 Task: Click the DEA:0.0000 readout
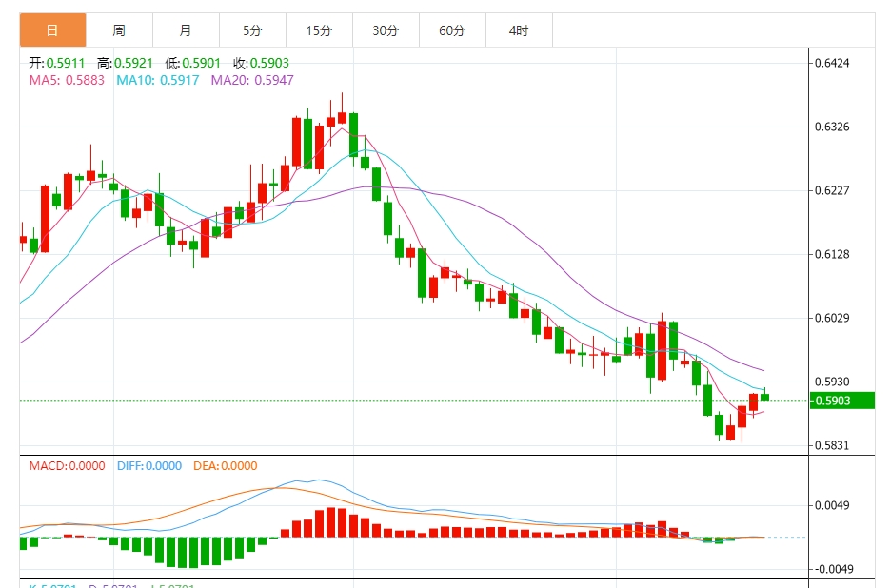(x=225, y=466)
